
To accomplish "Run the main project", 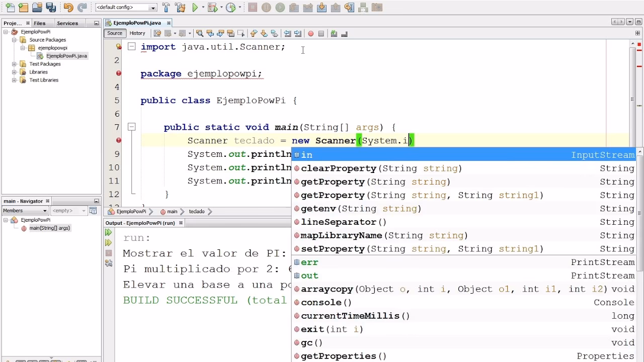I will [x=195, y=8].
